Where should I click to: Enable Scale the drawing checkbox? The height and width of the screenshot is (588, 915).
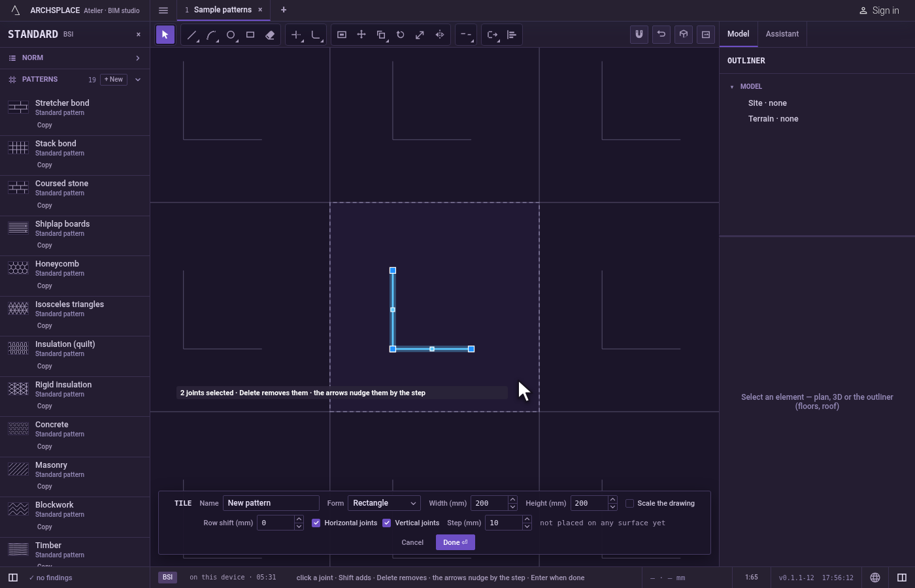tap(630, 503)
